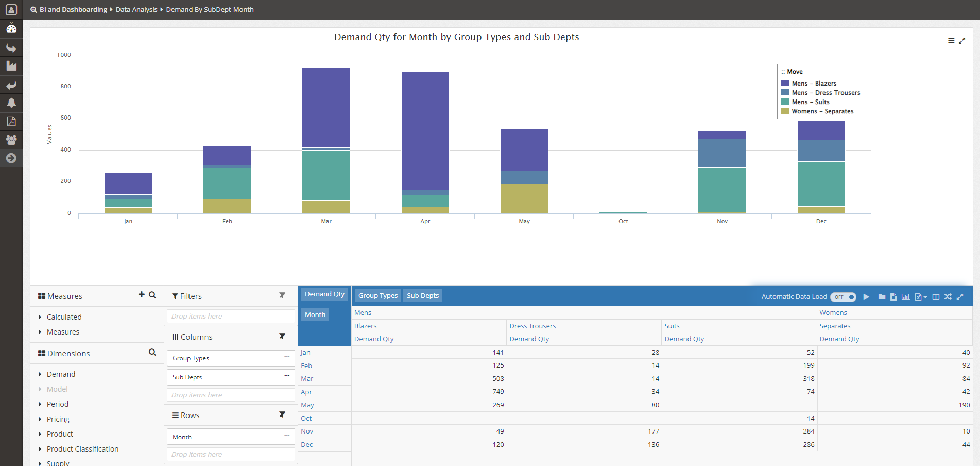Open the Excel export dropdown

920,297
